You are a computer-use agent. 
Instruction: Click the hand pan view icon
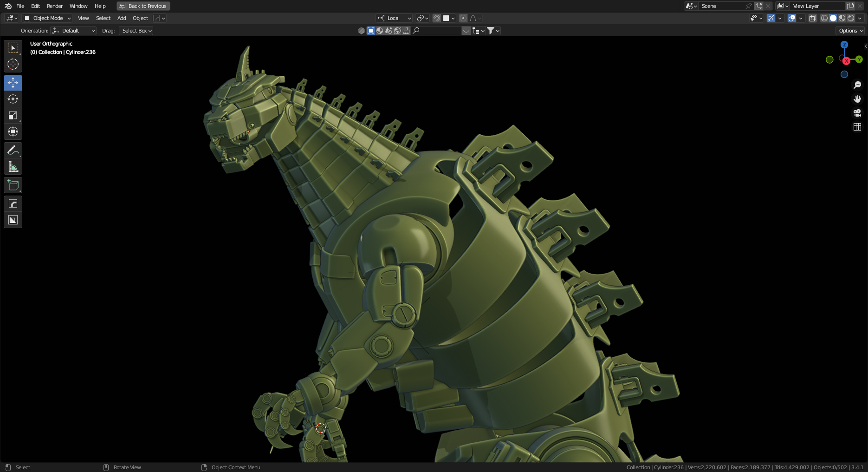point(857,99)
